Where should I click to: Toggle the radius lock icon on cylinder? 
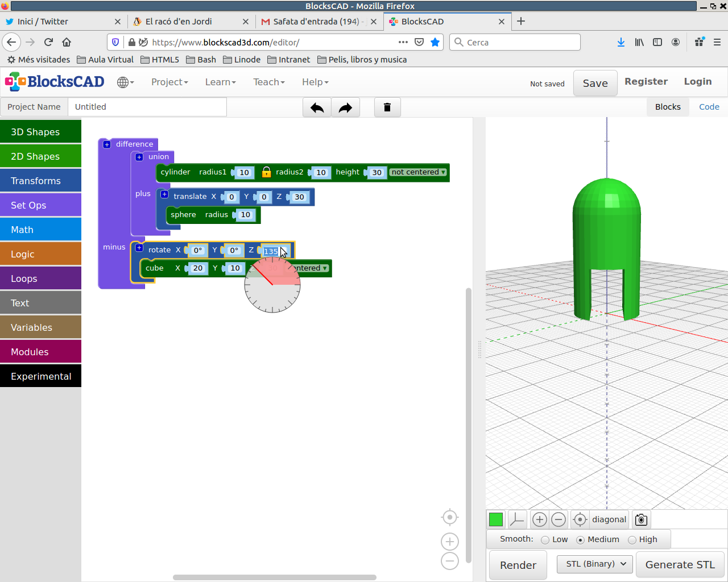click(x=266, y=172)
